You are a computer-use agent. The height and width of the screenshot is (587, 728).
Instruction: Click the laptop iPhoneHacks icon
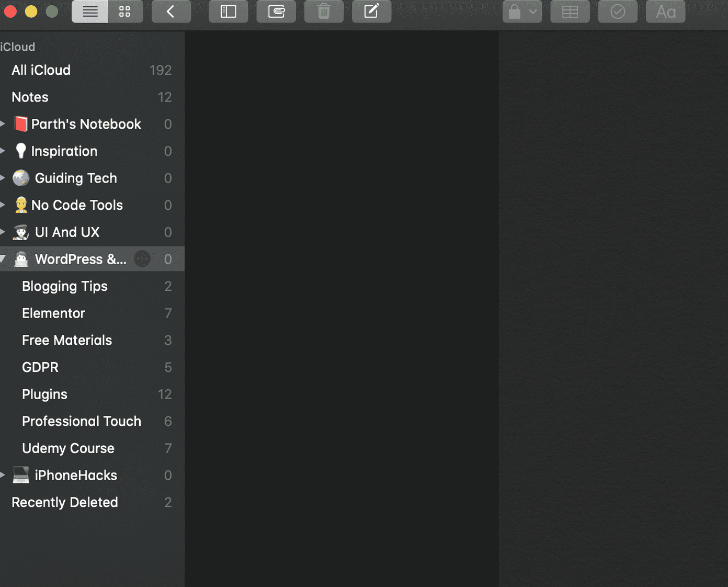tap(21, 475)
